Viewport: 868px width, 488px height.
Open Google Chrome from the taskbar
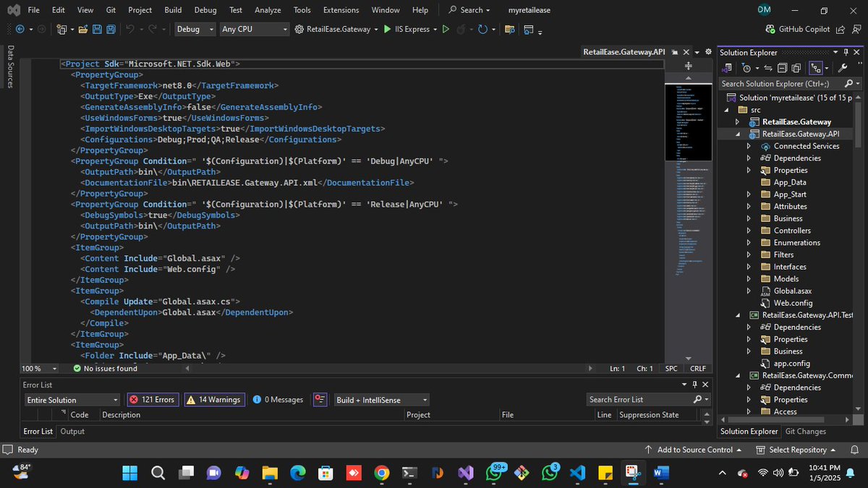pyautogui.click(x=381, y=473)
